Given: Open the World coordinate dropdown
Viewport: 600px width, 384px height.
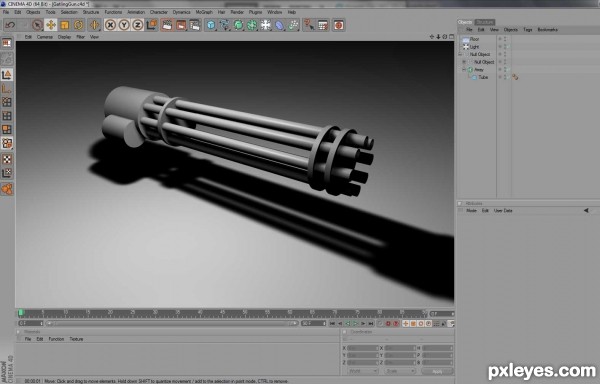Looking at the screenshot, I should [x=363, y=371].
